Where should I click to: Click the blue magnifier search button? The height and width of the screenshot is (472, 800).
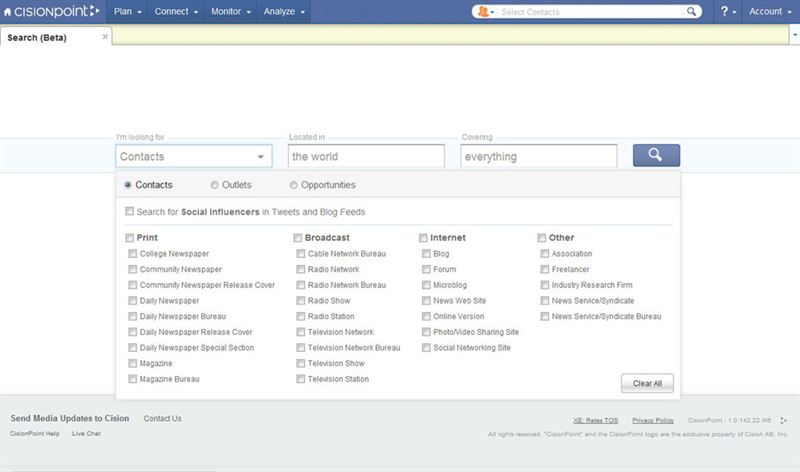click(x=656, y=155)
